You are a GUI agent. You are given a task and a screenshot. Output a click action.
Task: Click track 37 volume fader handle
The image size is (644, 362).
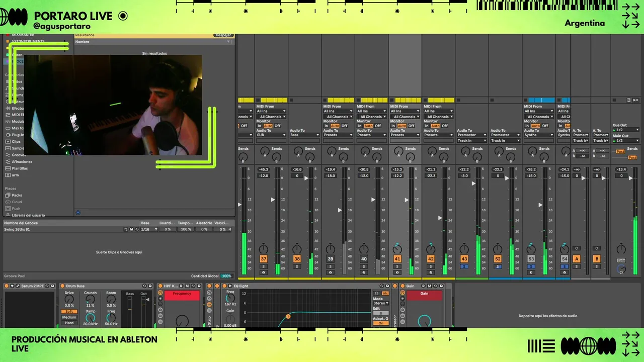(273, 200)
